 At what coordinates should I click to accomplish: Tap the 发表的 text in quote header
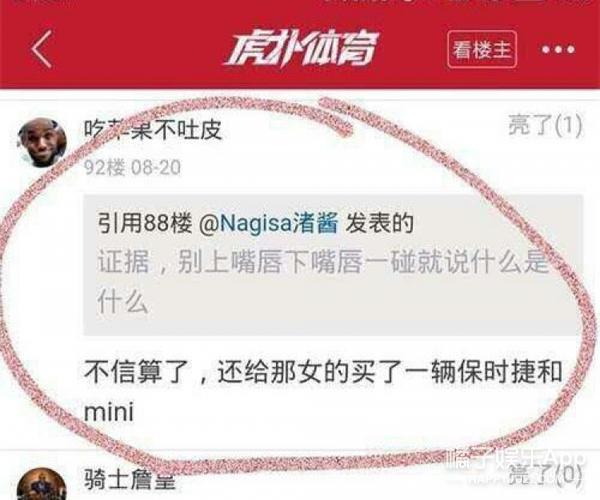click(380, 223)
